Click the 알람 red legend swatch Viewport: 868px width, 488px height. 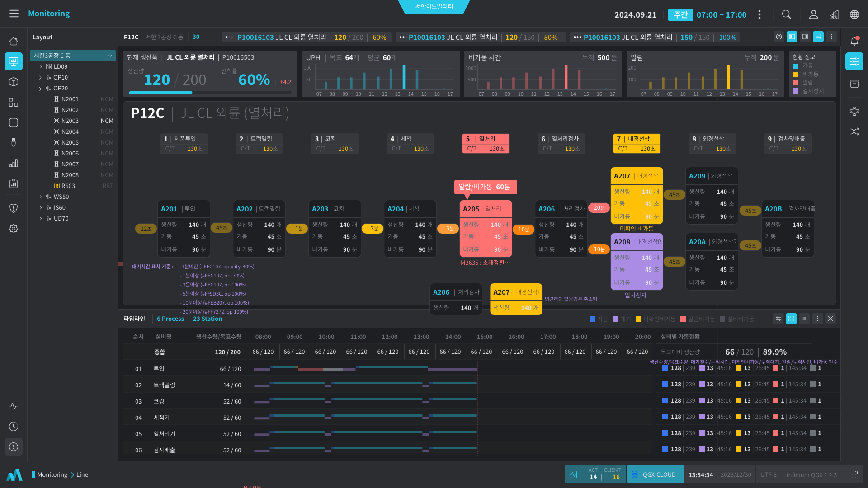pyautogui.click(x=795, y=83)
